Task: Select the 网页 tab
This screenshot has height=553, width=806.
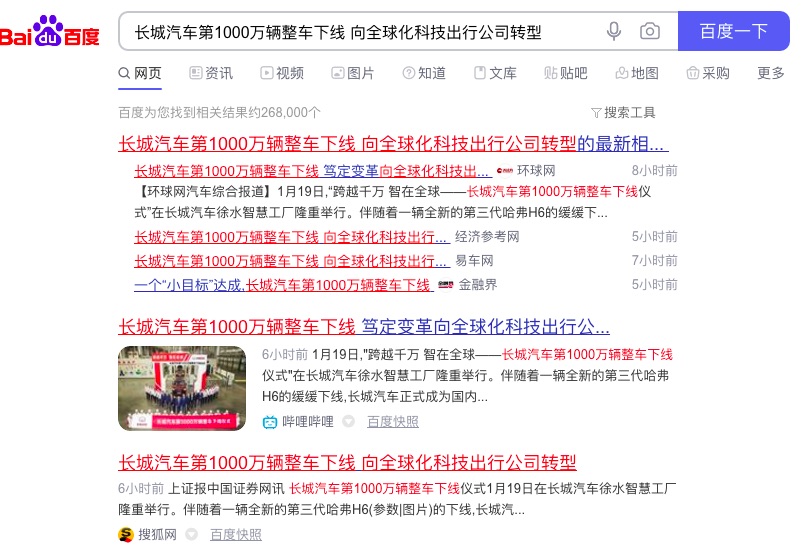Action: click(140, 73)
